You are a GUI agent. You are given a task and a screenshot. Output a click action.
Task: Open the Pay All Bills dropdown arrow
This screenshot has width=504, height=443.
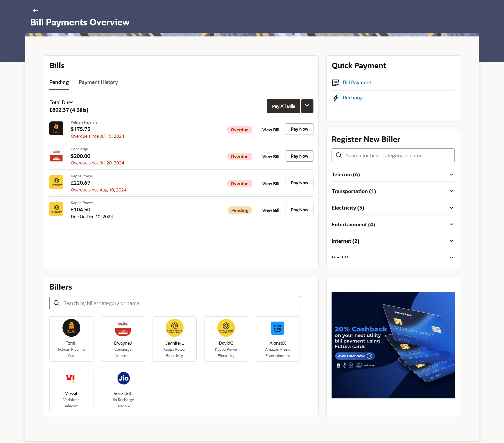307,106
